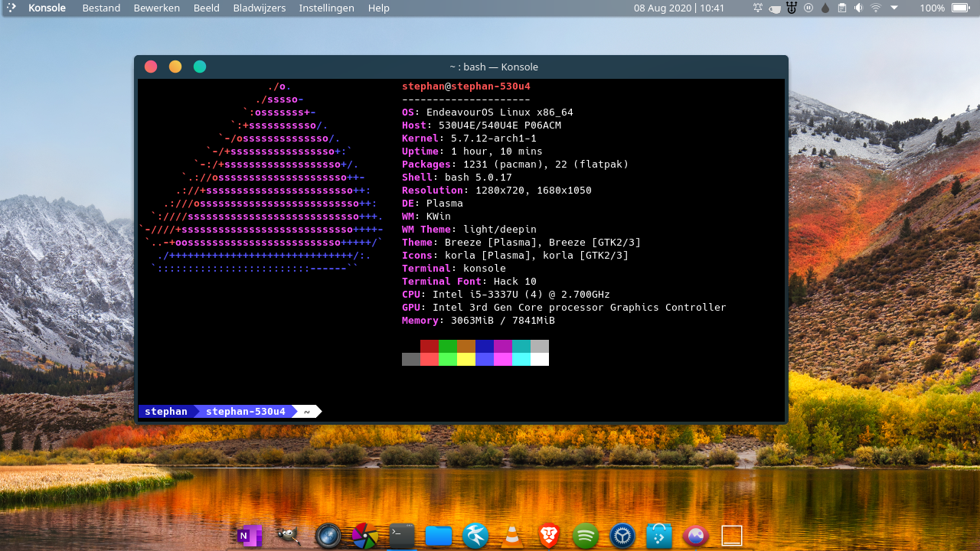Open the blue Files folder icon
The height and width of the screenshot is (551, 980).
pos(438,536)
